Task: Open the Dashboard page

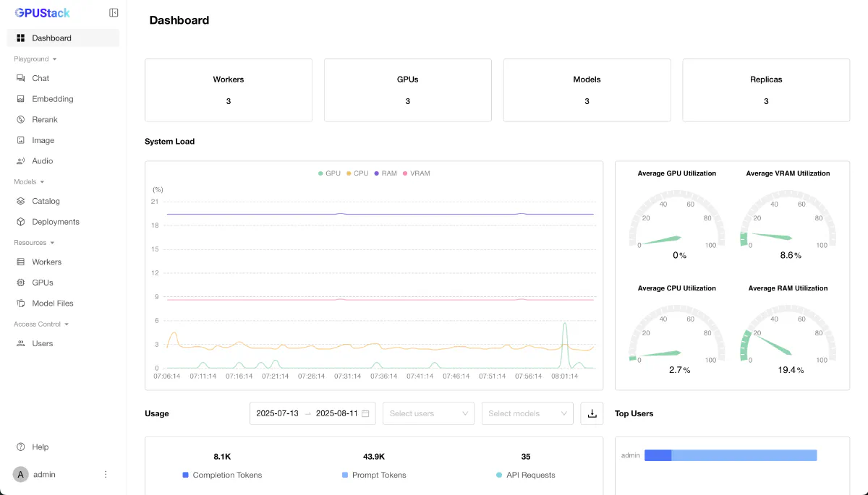Action: (x=63, y=38)
